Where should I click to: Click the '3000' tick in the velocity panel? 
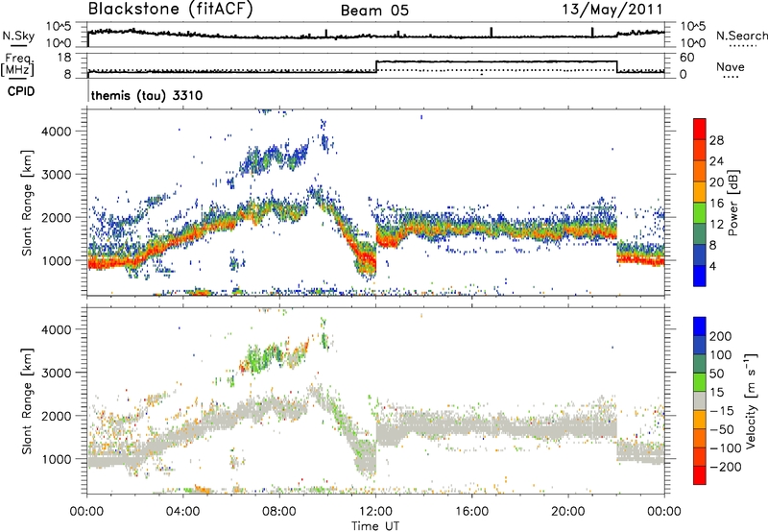[57, 373]
